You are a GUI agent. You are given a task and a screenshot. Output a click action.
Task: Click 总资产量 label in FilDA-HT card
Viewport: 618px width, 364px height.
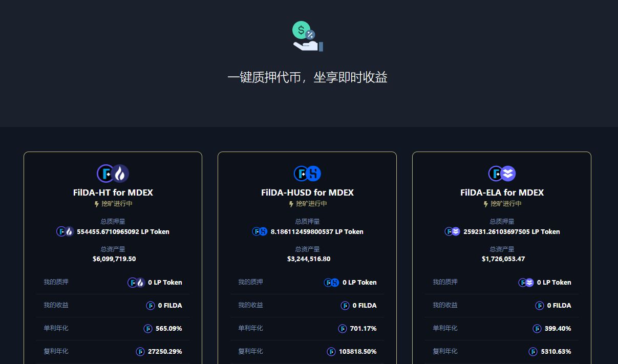tap(113, 249)
